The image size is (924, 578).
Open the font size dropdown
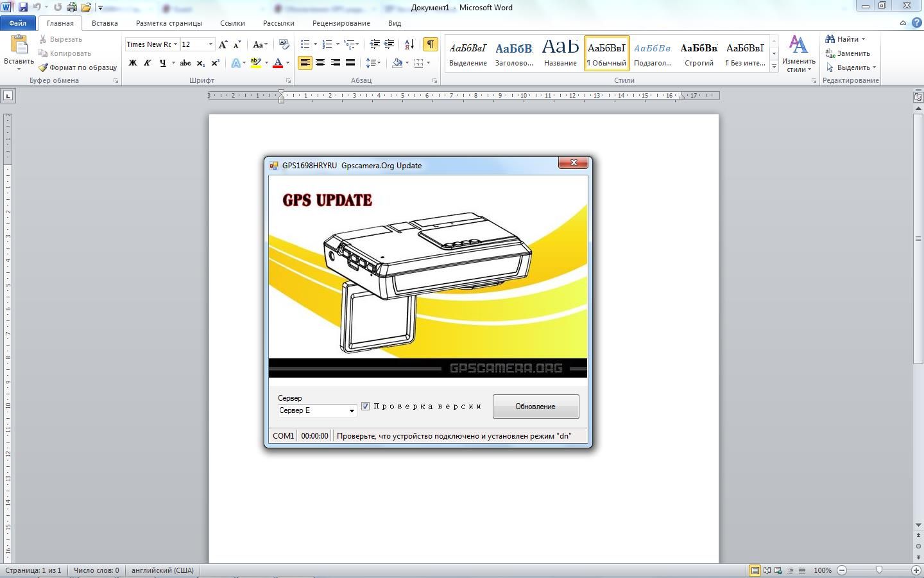click(210, 44)
